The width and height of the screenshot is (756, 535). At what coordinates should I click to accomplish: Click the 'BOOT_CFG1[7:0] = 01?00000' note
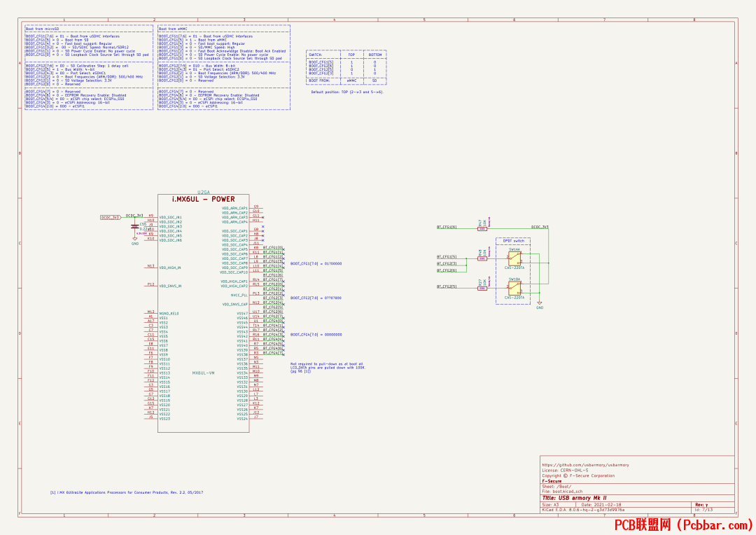pos(316,264)
